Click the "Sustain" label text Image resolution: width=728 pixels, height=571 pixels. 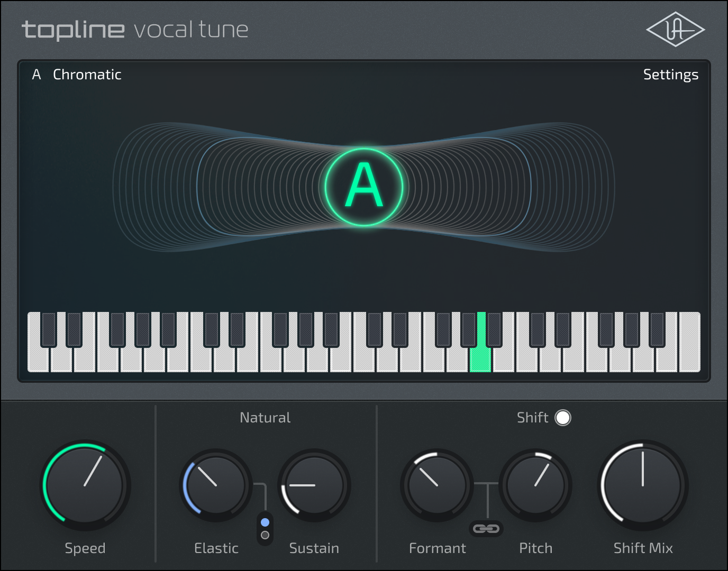(x=314, y=548)
